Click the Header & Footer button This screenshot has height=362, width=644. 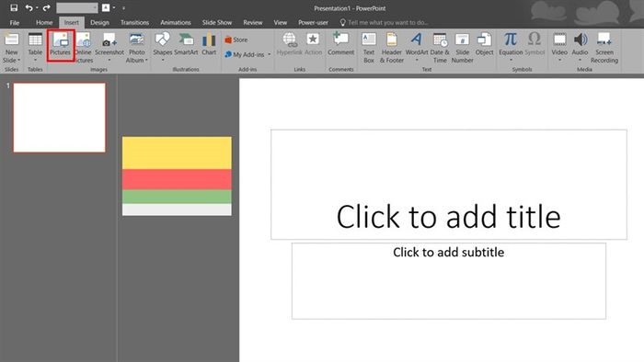point(391,48)
